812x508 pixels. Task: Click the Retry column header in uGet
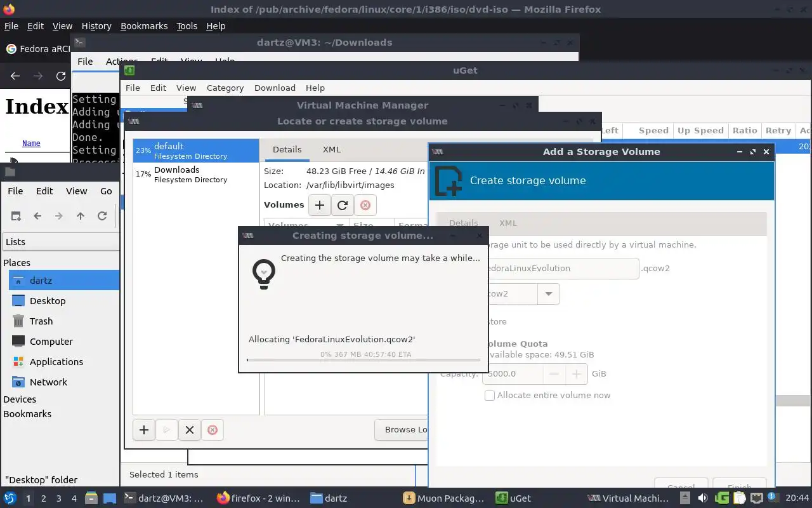click(x=778, y=130)
